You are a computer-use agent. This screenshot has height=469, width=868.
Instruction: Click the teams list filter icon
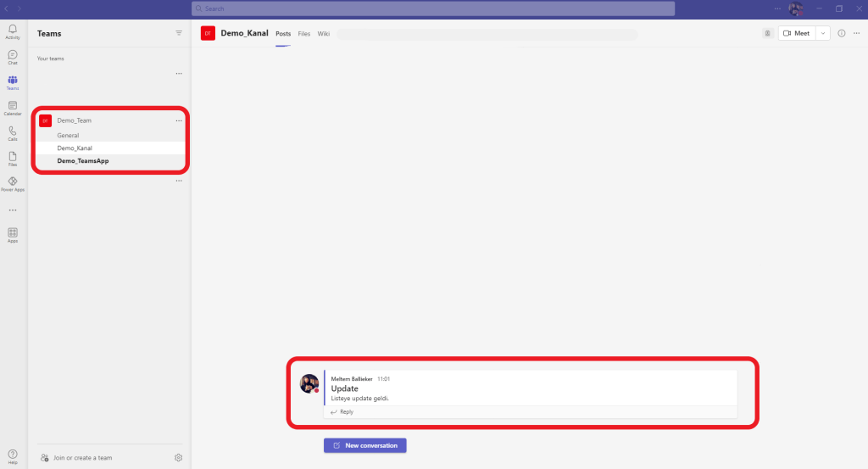coord(179,33)
